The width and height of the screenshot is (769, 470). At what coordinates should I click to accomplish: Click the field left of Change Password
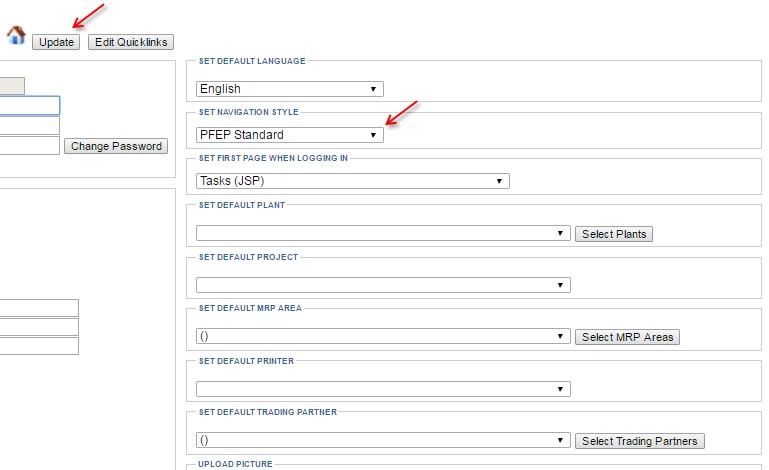coord(29,146)
